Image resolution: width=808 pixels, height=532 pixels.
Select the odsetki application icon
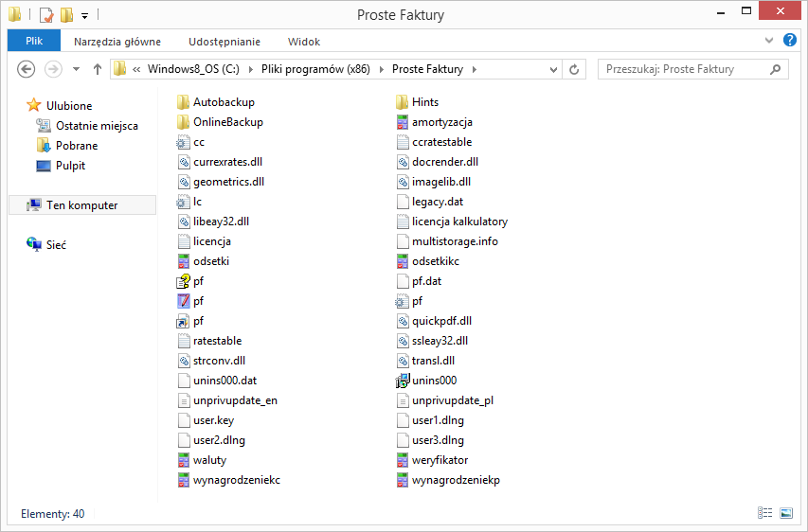(184, 261)
